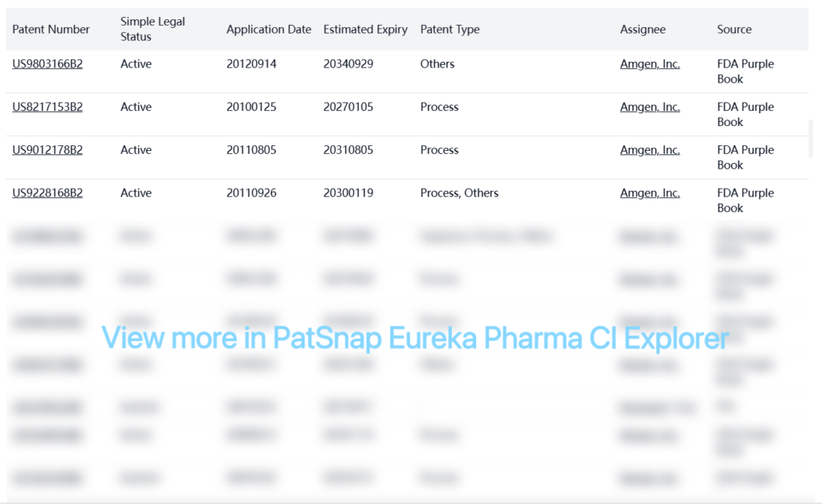Click Process, Others patent type cell
The image size is (822, 504).
pos(459,193)
